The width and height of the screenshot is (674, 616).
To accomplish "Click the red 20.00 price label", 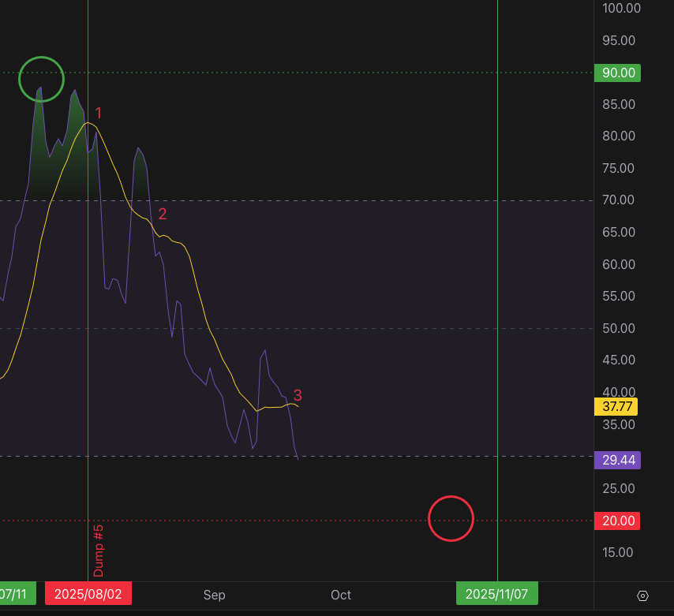I will 617,521.
